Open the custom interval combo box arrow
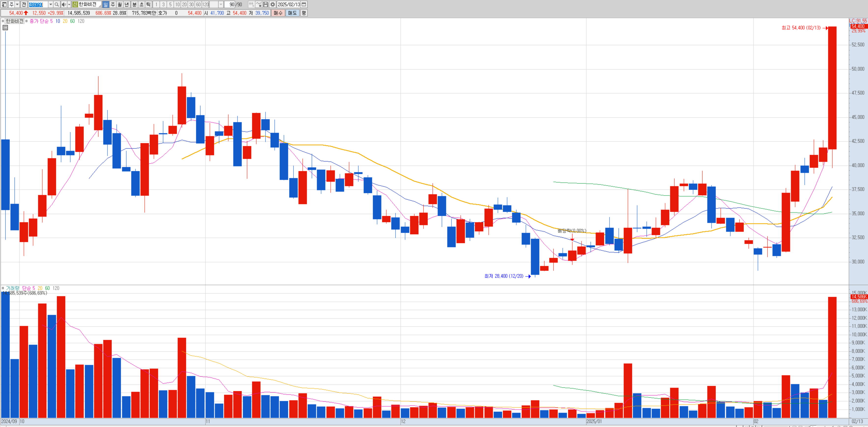 [221, 4]
